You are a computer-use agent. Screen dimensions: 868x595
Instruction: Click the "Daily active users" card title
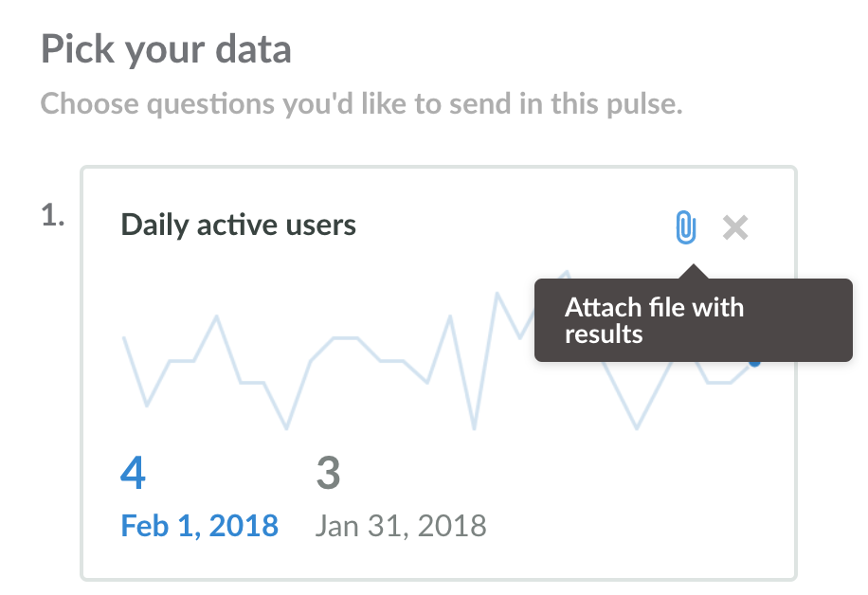click(239, 225)
